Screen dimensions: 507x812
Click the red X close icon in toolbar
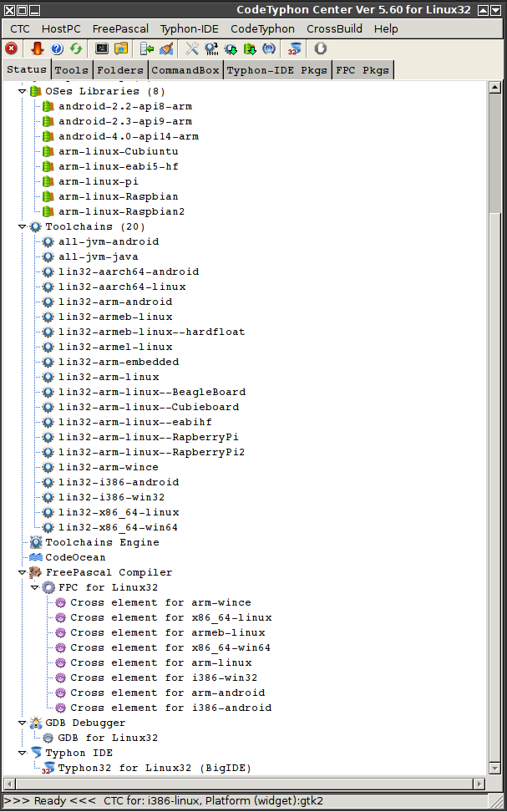[x=11, y=48]
